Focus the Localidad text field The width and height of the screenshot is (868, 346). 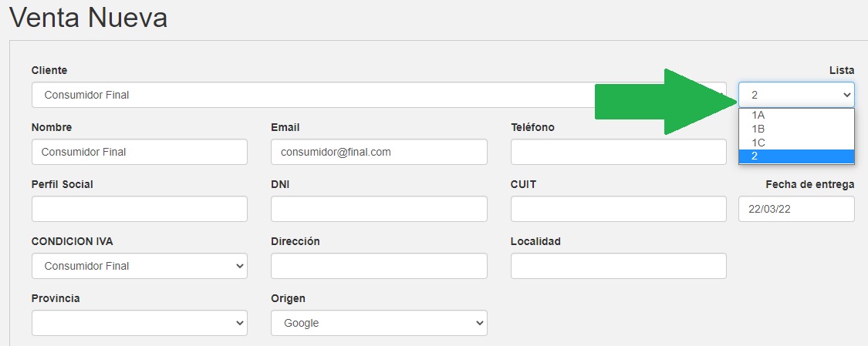(618, 266)
